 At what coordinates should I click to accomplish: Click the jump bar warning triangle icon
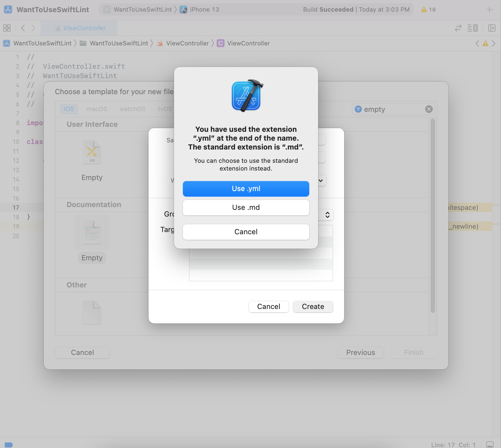coord(485,43)
